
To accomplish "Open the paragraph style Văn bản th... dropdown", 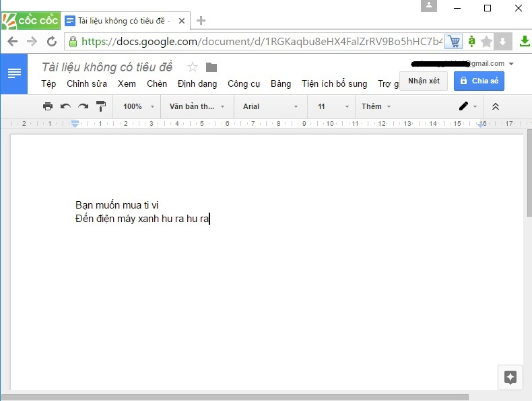I will [x=197, y=106].
